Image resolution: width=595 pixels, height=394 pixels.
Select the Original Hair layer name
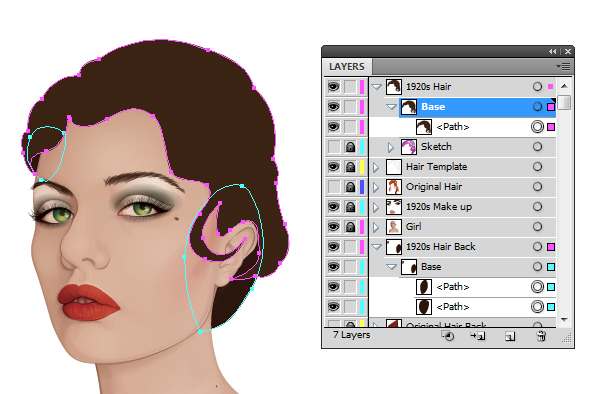point(434,187)
